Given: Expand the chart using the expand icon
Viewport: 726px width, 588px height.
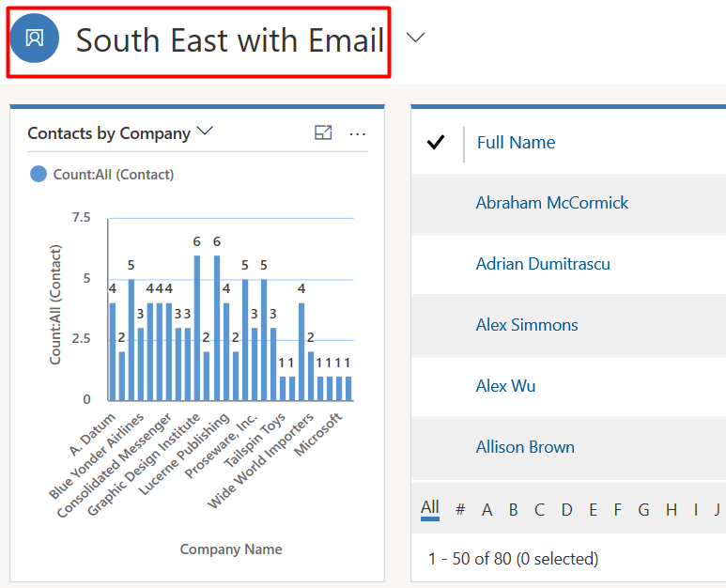Looking at the screenshot, I should pyautogui.click(x=323, y=133).
